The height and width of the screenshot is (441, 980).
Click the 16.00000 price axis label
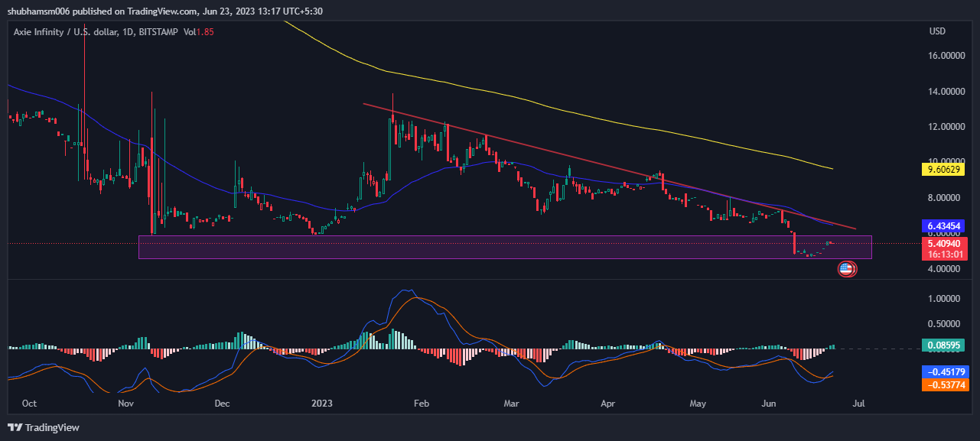point(946,56)
